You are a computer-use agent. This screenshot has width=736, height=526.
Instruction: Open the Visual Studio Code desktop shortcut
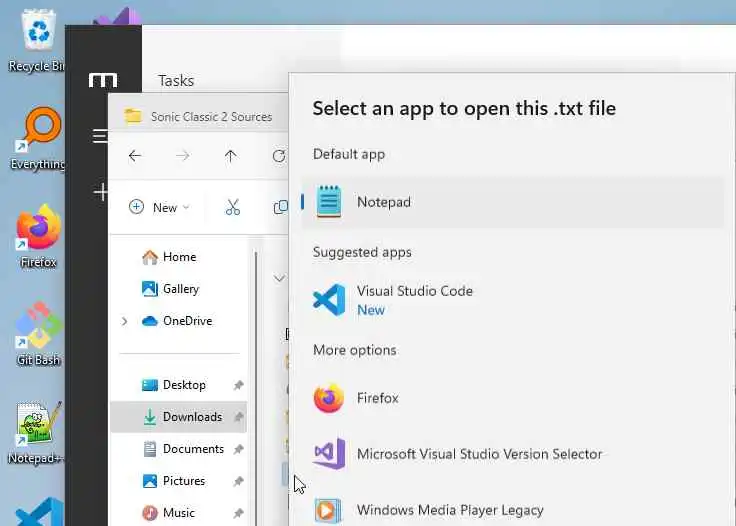coord(40,512)
